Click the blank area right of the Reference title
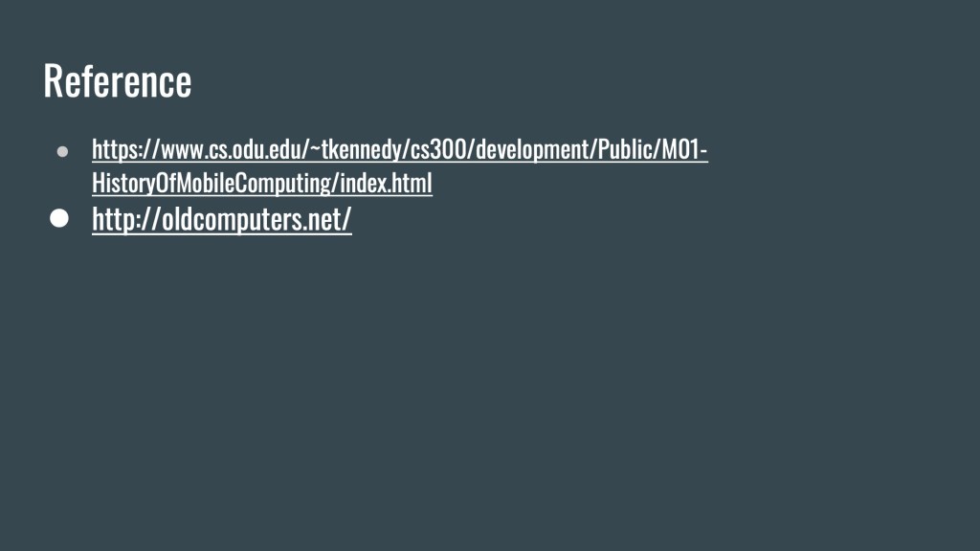 pyautogui.click(x=563, y=81)
